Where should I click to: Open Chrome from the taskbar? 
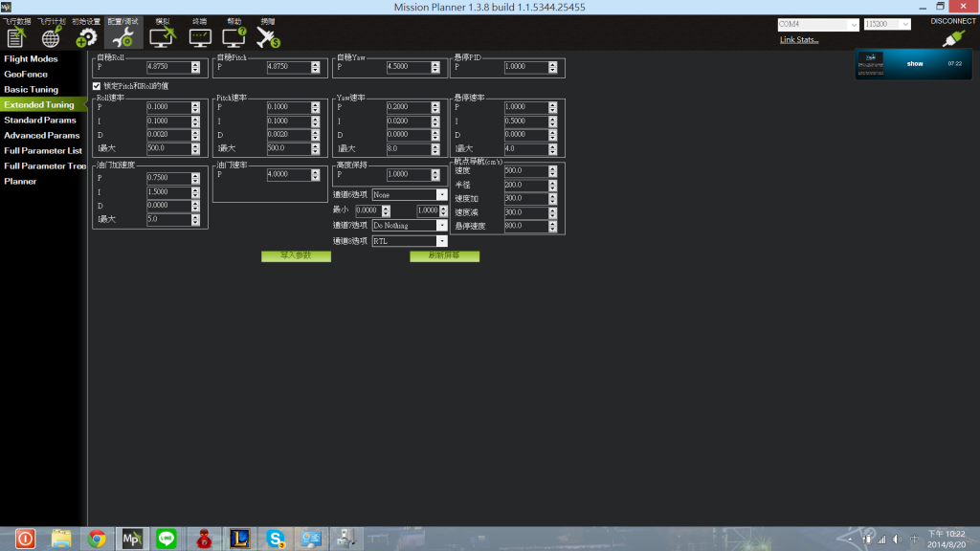tap(97, 539)
